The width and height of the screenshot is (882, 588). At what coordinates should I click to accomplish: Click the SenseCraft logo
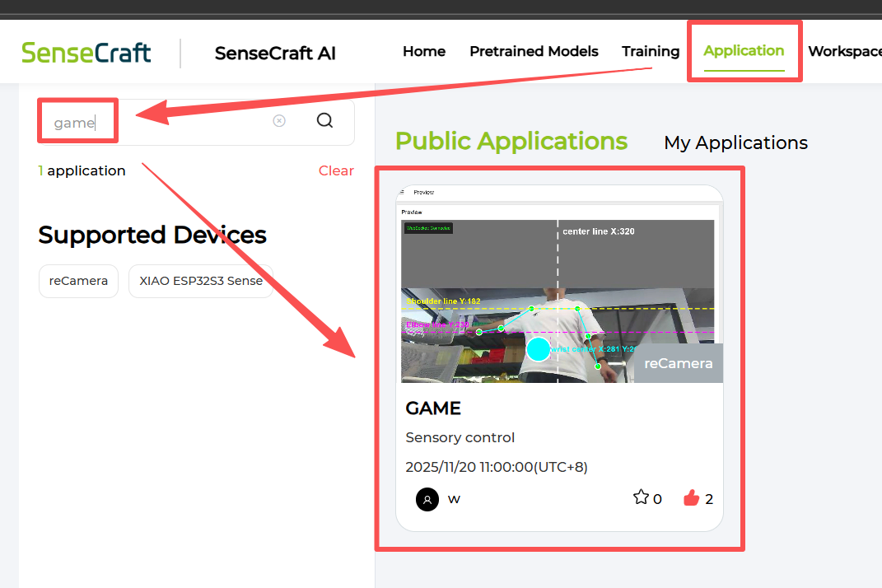click(86, 53)
